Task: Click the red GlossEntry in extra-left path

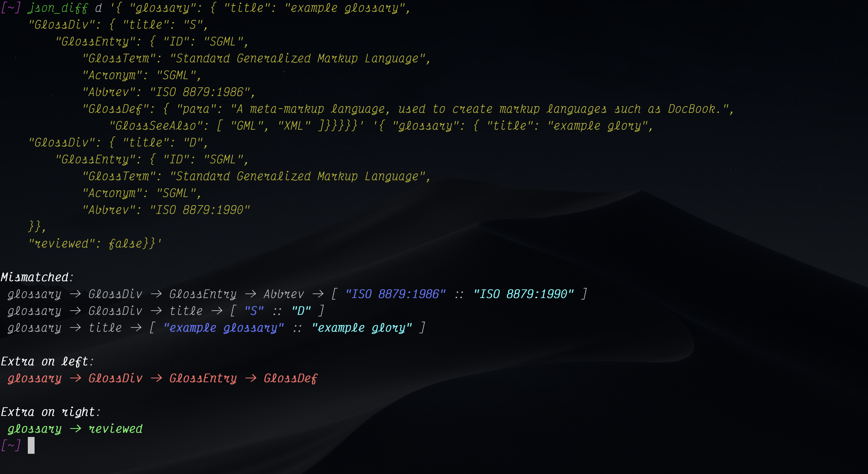Action: [x=203, y=378]
